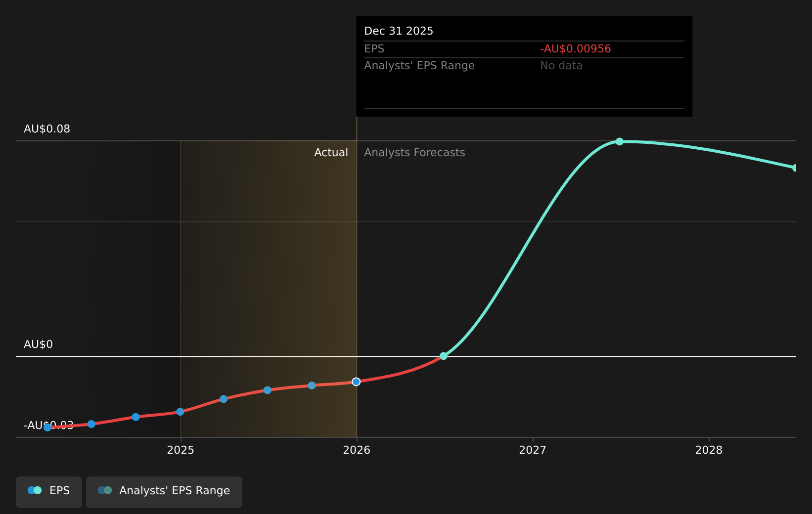Click the first EPS data point near -AU$0.03
Image resolution: width=812 pixels, height=514 pixels.
(x=47, y=428)
